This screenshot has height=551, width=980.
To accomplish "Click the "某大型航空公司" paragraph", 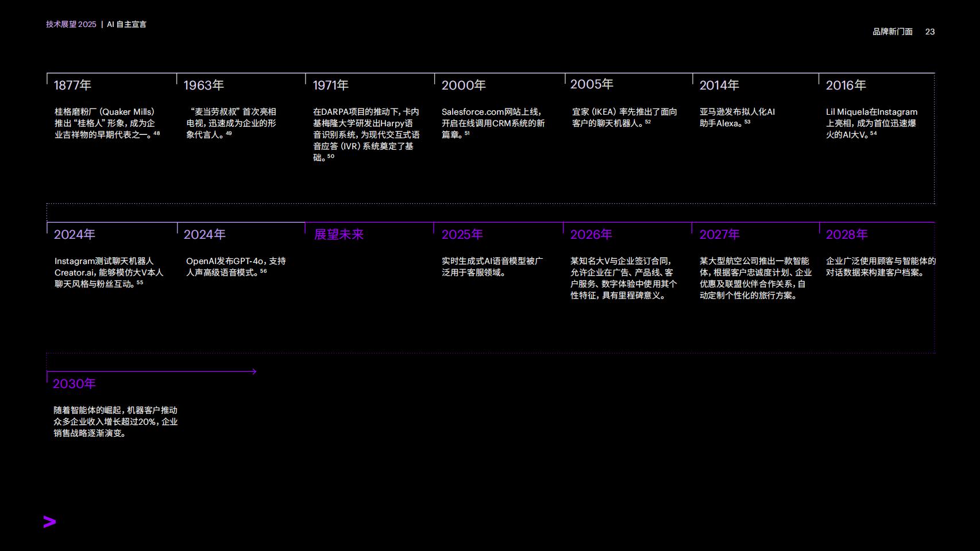I will tap(755, 278).
